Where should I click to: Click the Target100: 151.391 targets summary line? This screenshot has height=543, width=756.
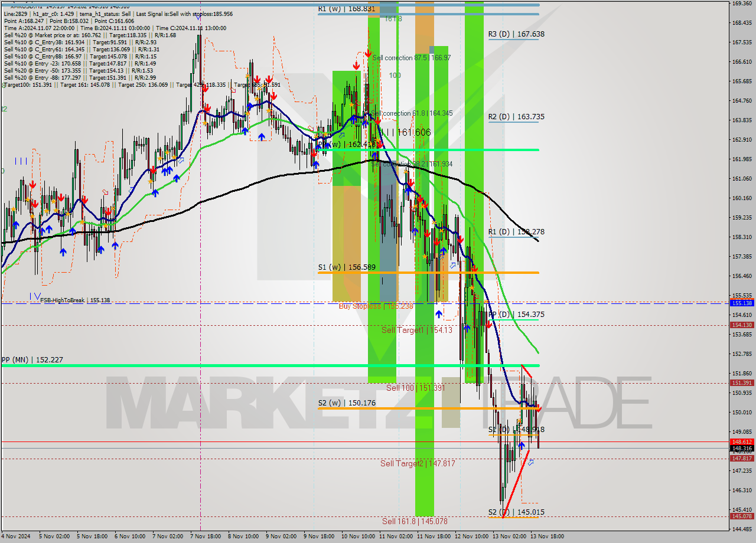pyautogui.click(x=142, y=85)
